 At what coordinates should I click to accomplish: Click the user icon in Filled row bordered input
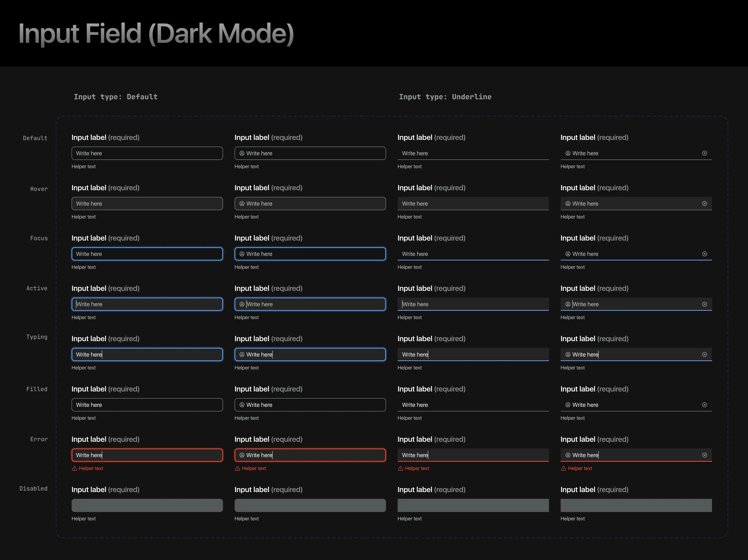click(242, 405)
